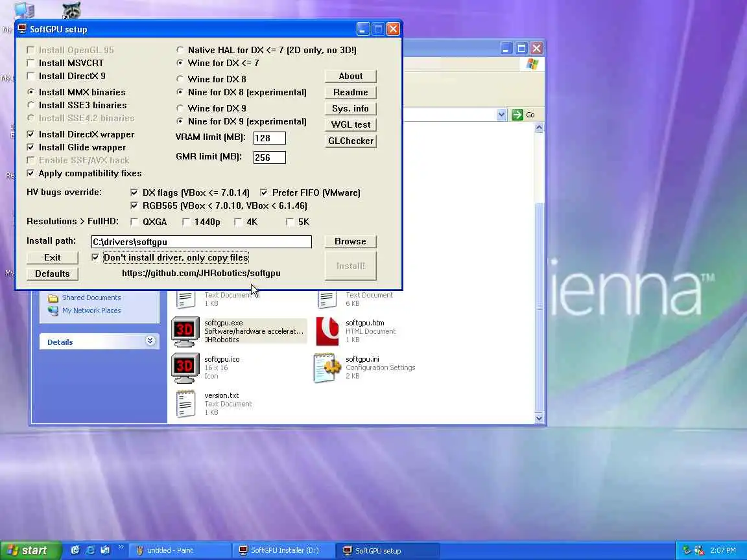Click SoftGPU setup title bar icon

click(x=22, y=29)
